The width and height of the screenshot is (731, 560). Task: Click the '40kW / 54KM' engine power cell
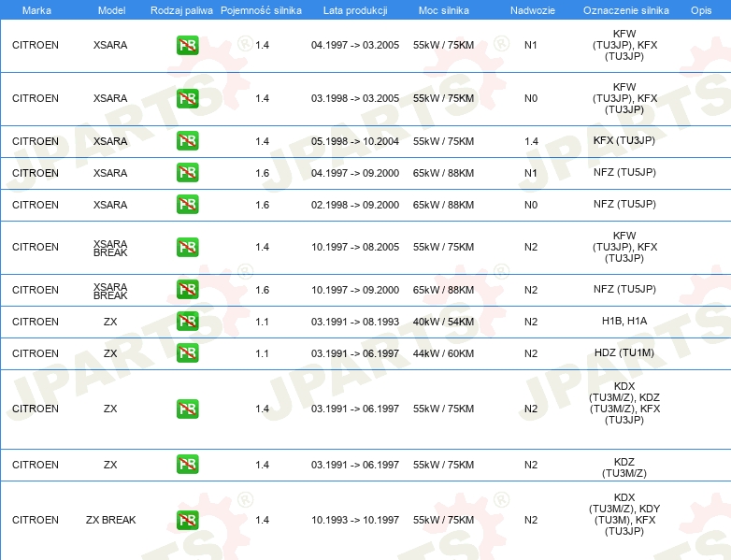(443, 322)
